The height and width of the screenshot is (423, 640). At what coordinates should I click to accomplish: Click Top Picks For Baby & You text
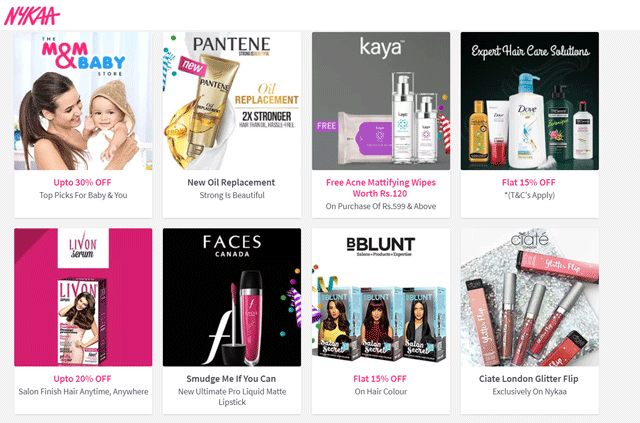coord(83,195)
